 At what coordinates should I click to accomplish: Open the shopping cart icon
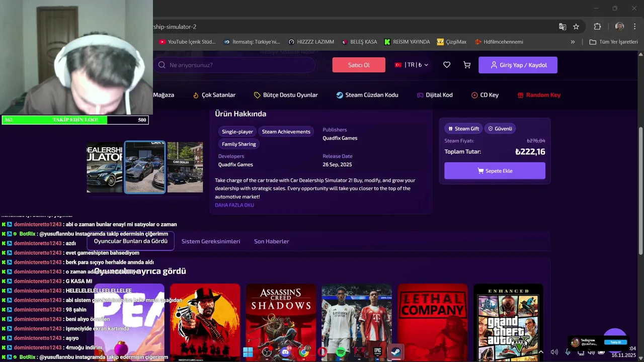(x=467, y=65)
